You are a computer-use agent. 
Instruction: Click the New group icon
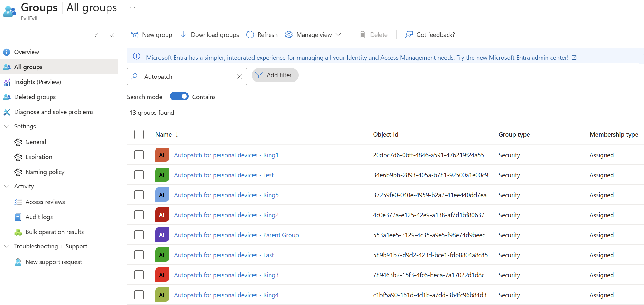[135, 35]
